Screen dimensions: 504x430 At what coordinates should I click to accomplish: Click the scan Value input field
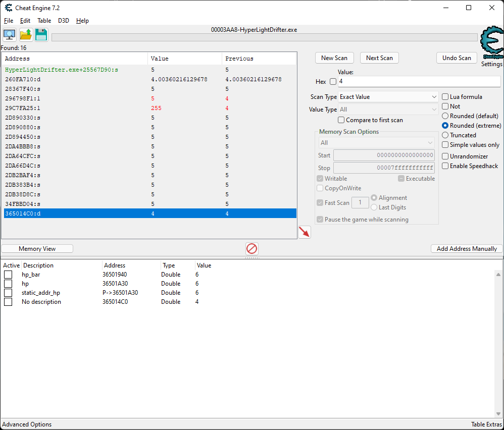point(419,82)
